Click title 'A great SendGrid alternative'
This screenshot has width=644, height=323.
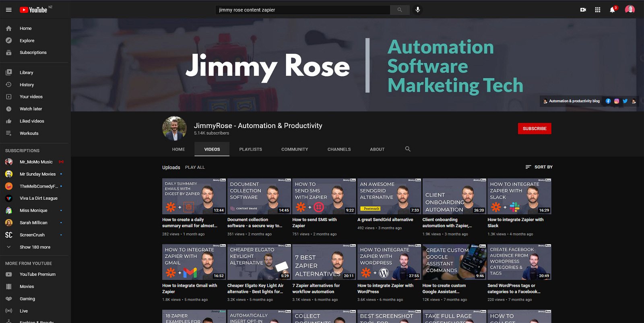tap(385, 219)
